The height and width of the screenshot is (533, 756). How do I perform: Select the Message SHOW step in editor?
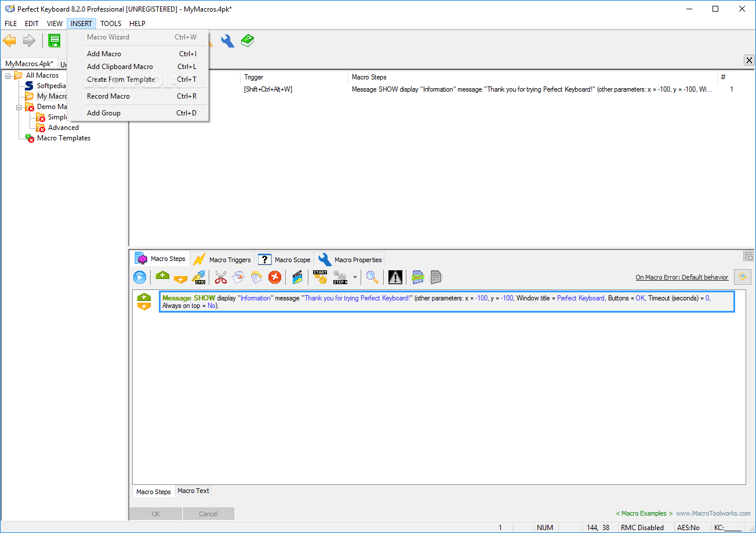(x=446, y=302)
